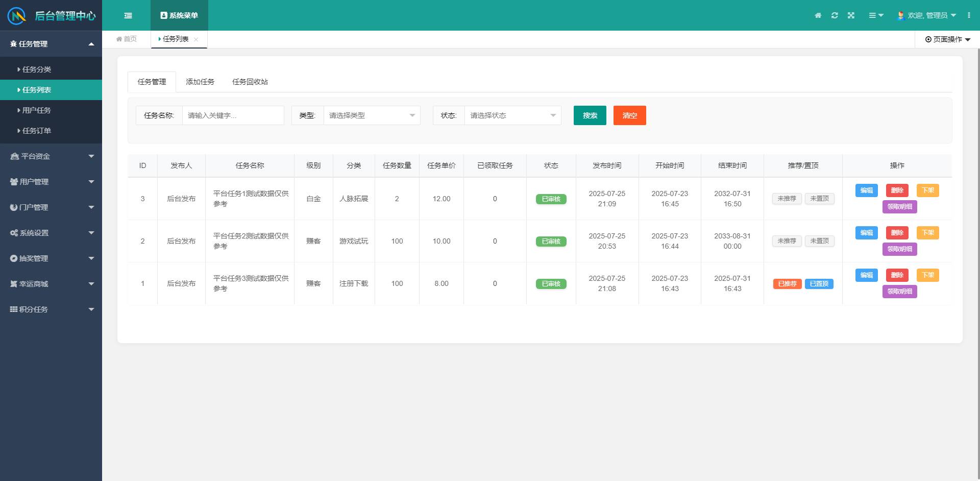The width and height of the screenshot is (980, 481).
Task: Open the 类型 select dropdown
Action: tap(372, 115)
